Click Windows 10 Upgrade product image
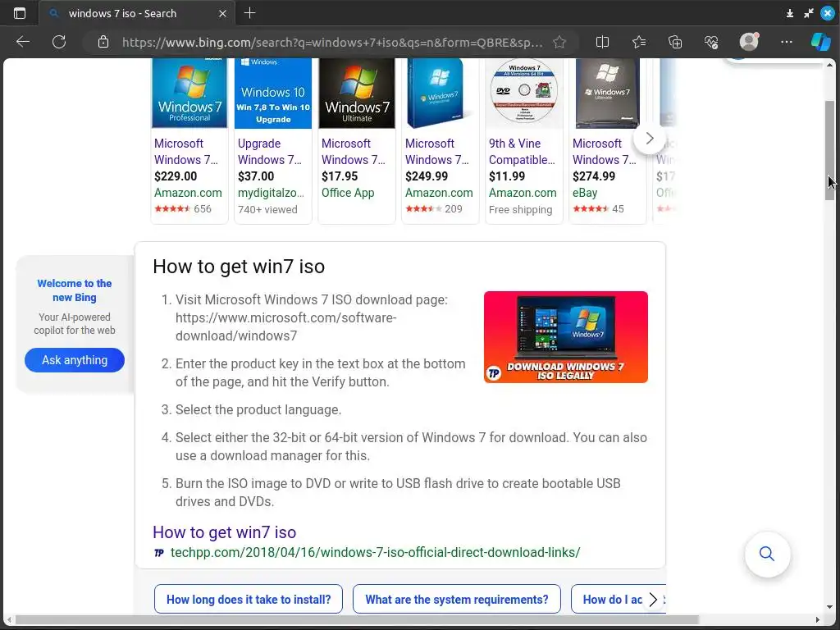Viewport: 840px width, 630px height. (x=273, y=94)
